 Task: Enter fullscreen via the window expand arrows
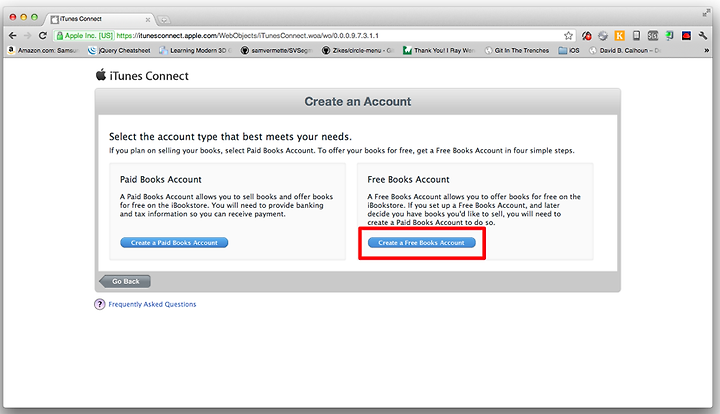click(706, 13)
